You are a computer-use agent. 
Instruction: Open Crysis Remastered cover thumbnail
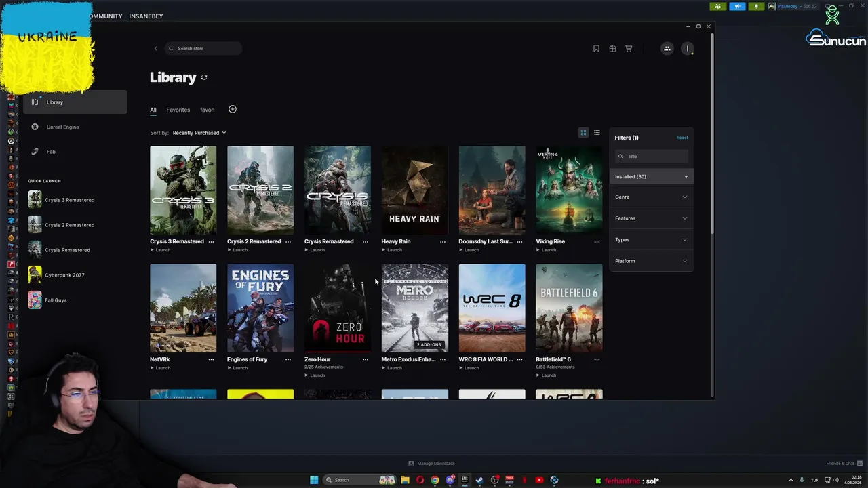coord(338,190)
